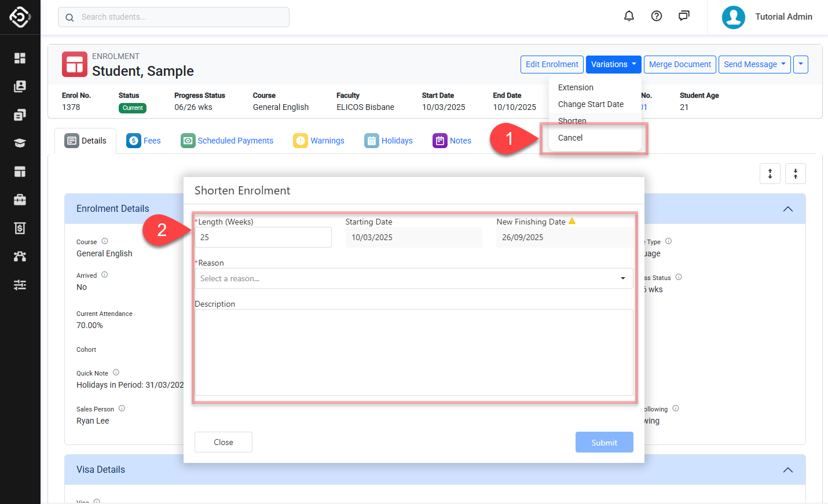Image resolution: width=828 pixels, height=504 pixels.
Task: Click the Tutorial Admin avatar icon
Action: tap(733, 17)
